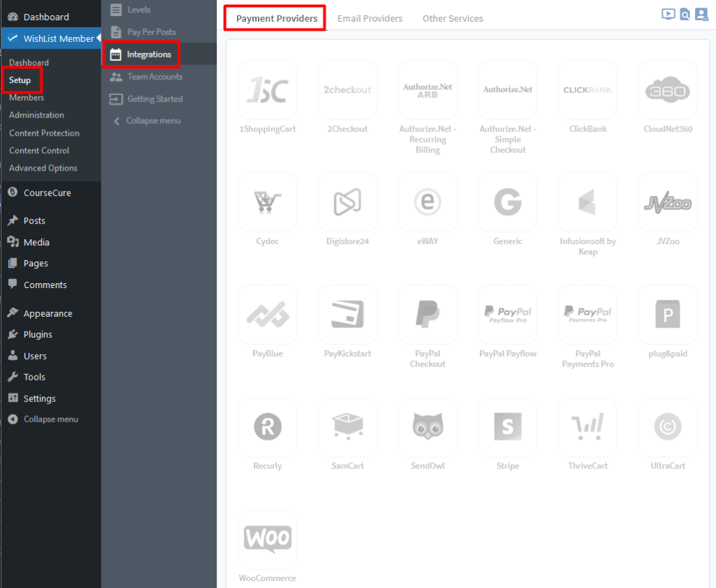Viewport: 716px width, 588px height.
Task: Open Authorize.Net Simple Checkout integration
Action: click(508, 90)
